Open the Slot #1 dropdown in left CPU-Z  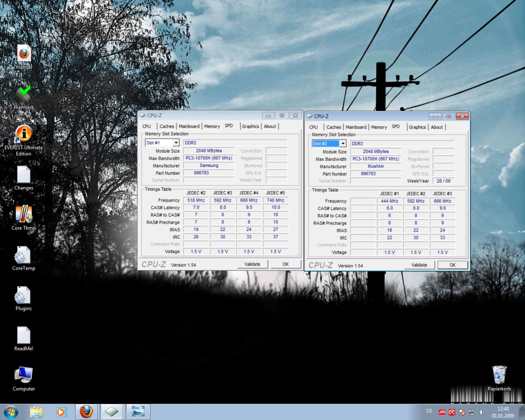point(176,143)
